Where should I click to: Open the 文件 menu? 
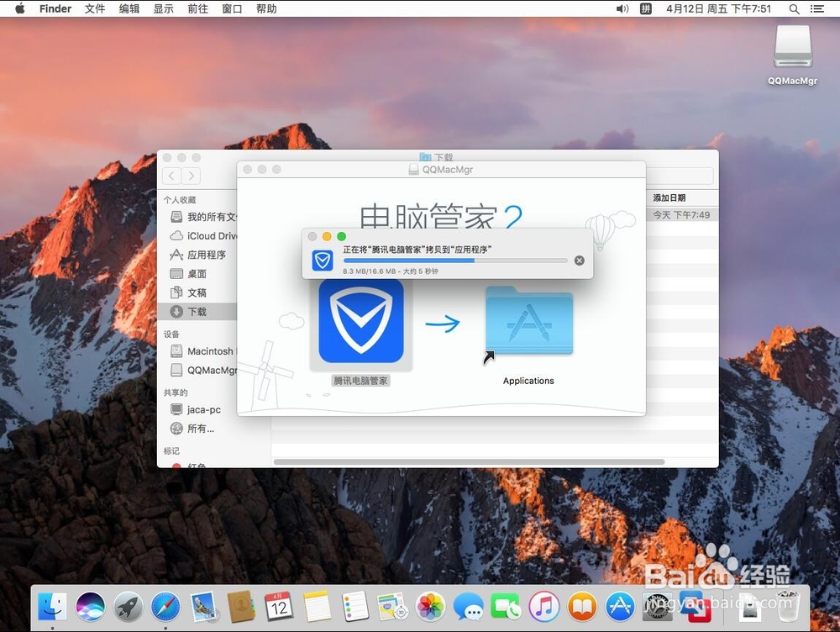pos(95,8)
